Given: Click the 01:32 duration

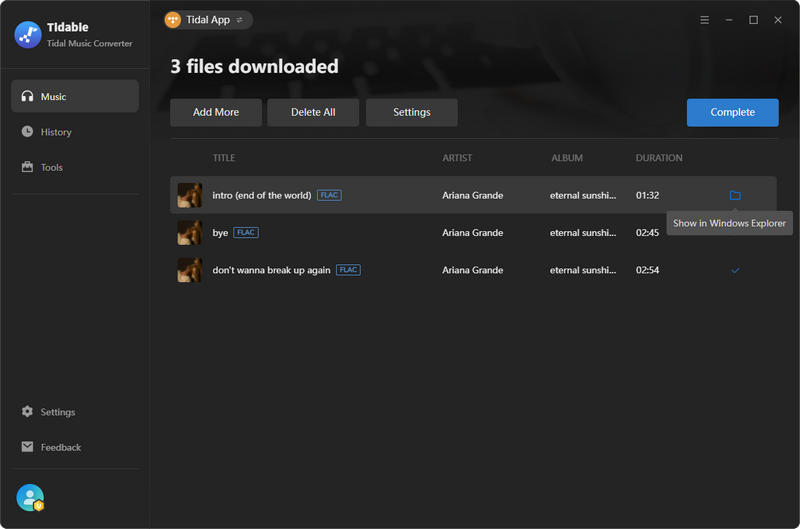Looking at the screenshot, I should click(x=647, y=195).
